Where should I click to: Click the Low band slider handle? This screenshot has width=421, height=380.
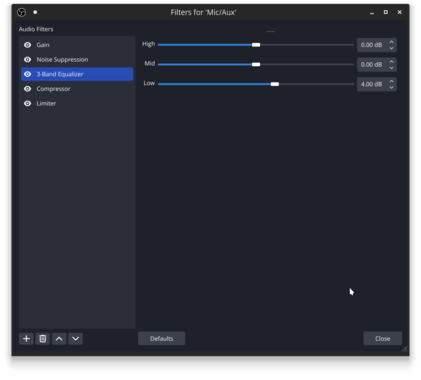275,84
